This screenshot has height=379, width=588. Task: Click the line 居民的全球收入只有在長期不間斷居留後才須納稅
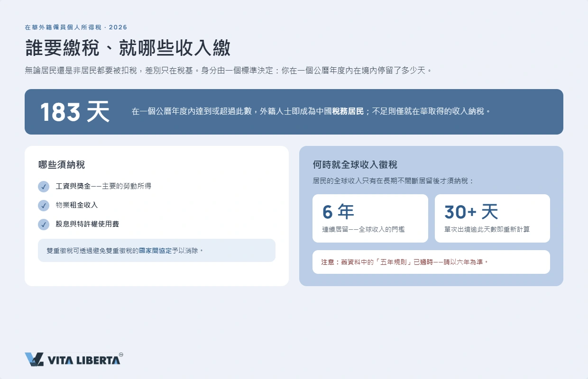coord(393,181)
